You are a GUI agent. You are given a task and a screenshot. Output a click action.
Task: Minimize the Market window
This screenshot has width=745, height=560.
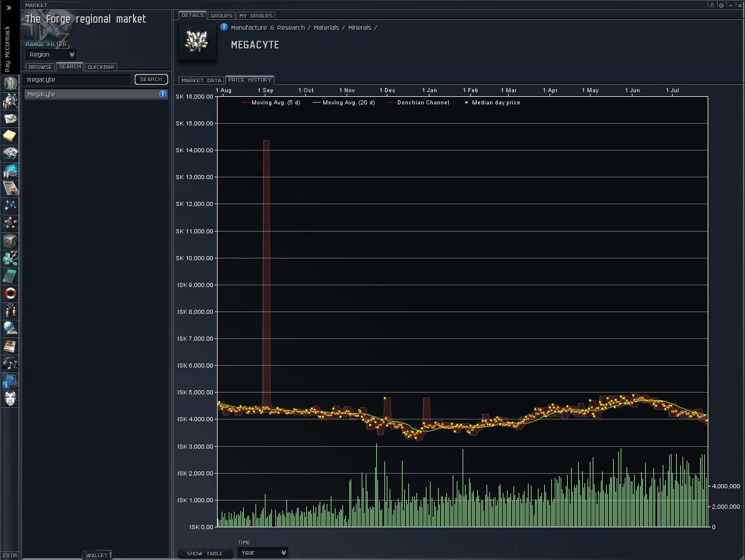click(730, 5)
